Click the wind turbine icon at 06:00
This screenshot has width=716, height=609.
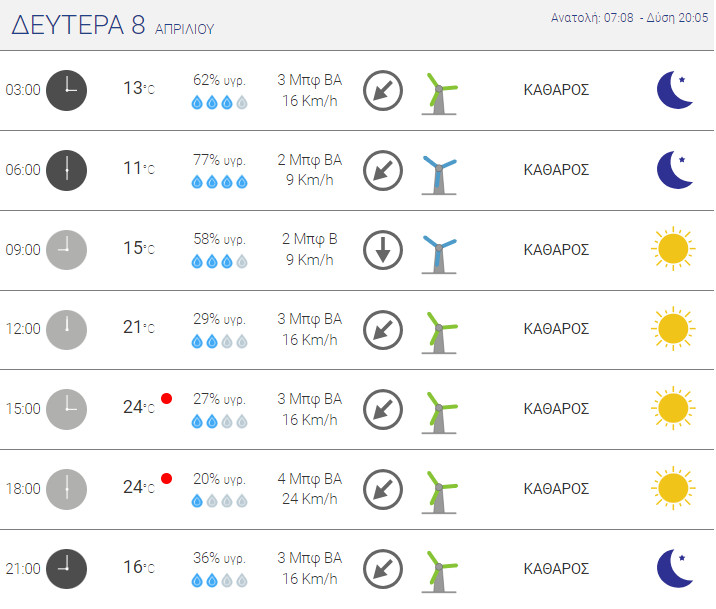pyautogui.click(x=438, y=172)
